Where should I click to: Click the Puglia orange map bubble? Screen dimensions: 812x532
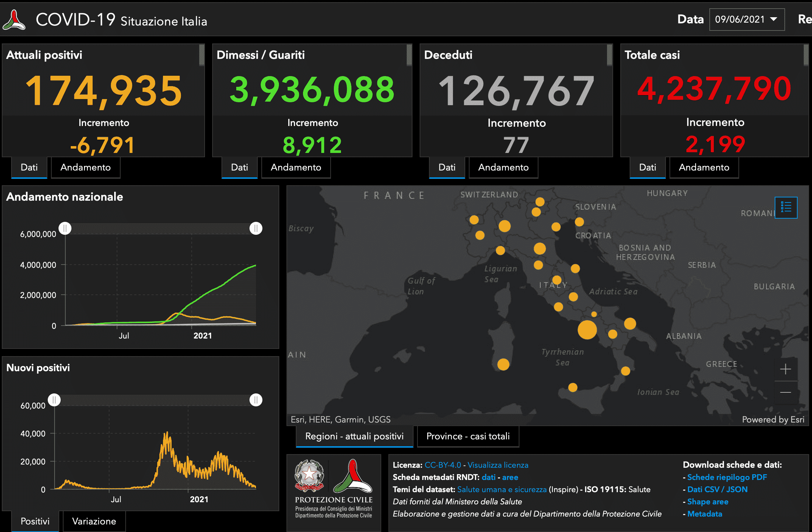click(x=630, y=323)
